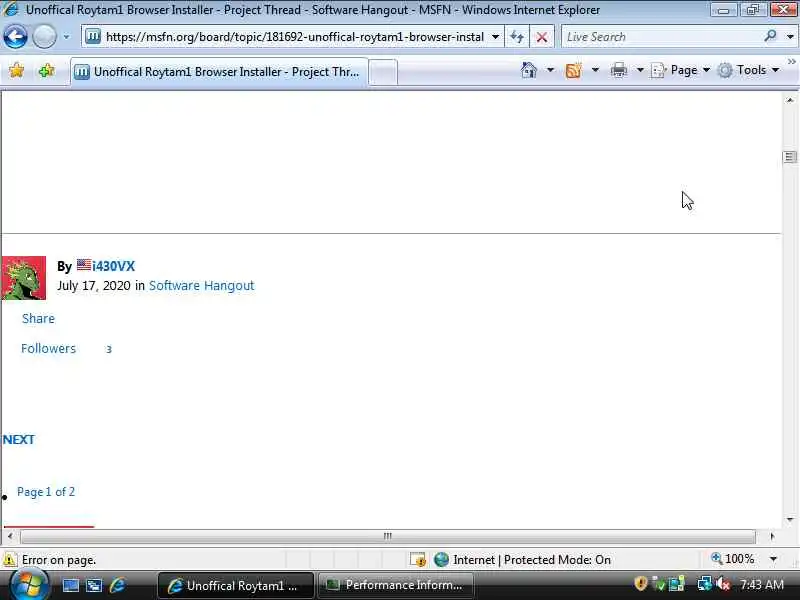
Task: Launch Internet Explorer from Quick Launch
Action: tap(117, 585)
